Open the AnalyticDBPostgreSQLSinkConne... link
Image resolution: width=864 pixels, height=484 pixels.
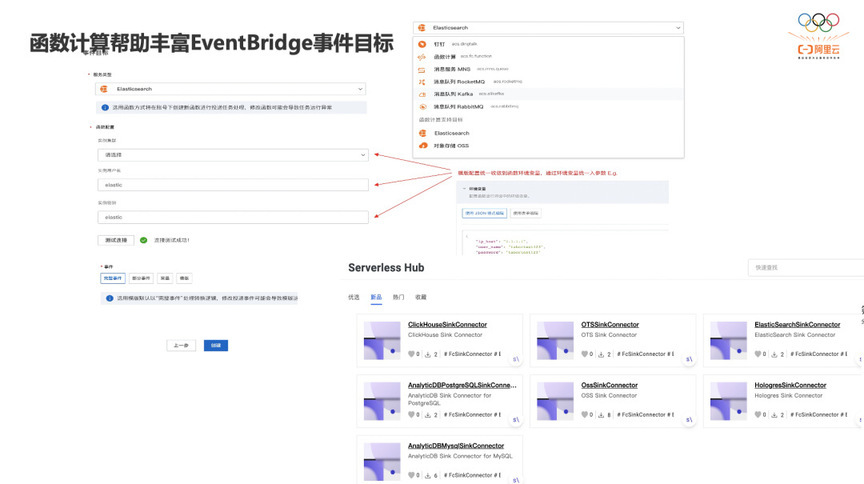pyautogui.click(x=462, y=385)
